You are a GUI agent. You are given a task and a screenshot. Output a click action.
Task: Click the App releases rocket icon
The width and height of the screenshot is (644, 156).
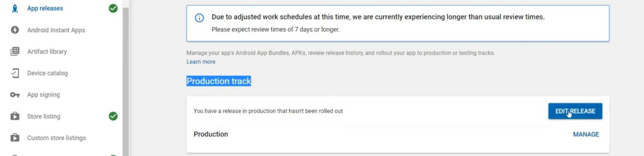click(x=15, y=8)
